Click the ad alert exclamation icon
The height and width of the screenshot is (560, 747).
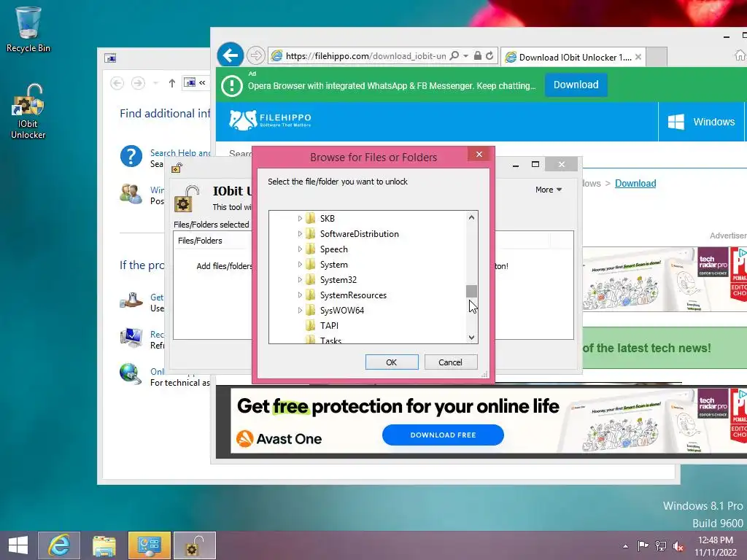tap(232, 86)
